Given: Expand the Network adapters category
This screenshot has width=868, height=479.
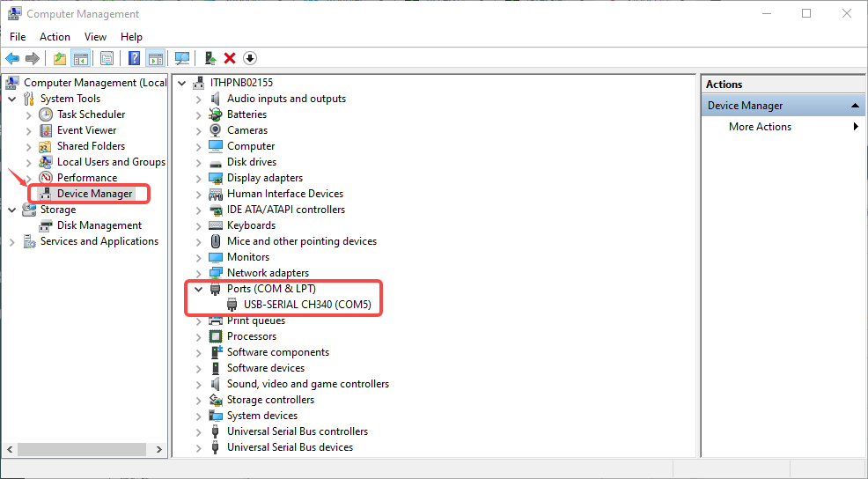Looking at the screenshot, I should coord(198,273).
